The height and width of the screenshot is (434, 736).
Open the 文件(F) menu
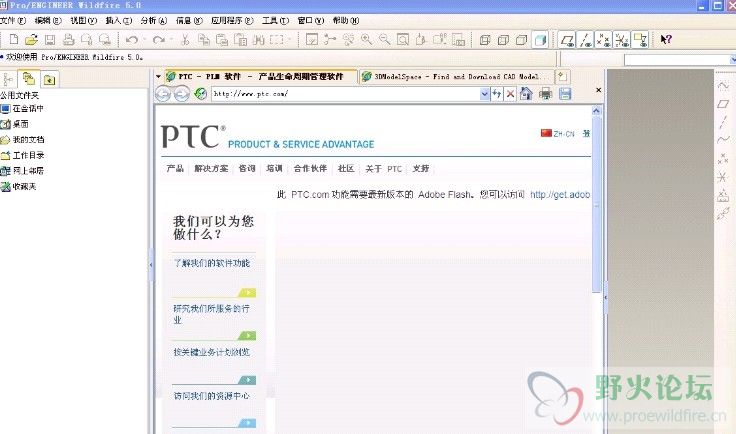pyautogui.click(x=13, y=21)
